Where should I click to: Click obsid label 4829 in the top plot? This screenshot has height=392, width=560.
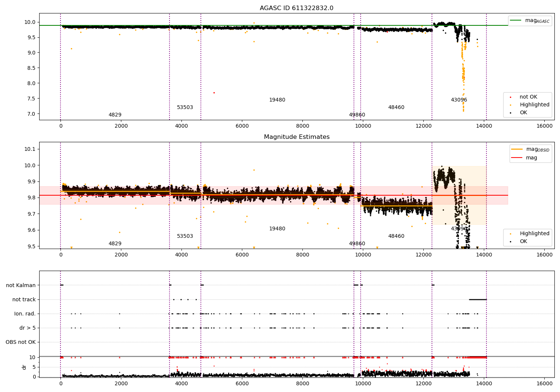click(x=115, y=115)
